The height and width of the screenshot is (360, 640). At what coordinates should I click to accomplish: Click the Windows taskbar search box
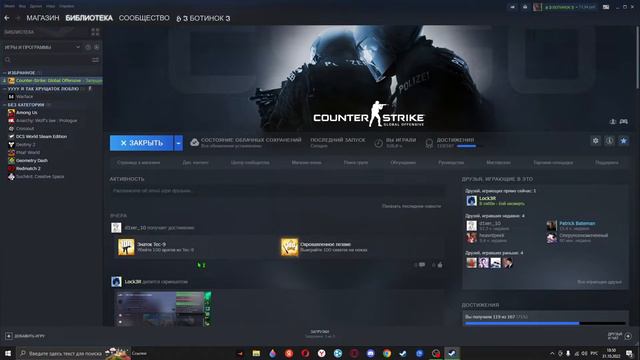[x=73, y=353]
